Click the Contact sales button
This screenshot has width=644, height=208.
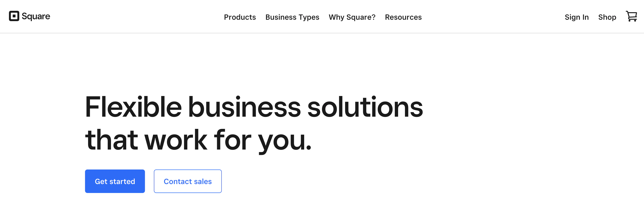coord(188,181)
